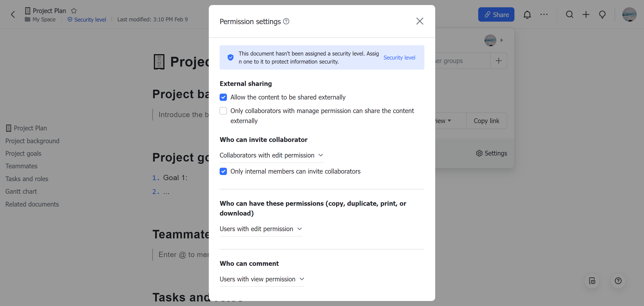Click the Settings gear icon on the right panel
Viewport: 644px width, 306px height.
click(x=479, y=153)
